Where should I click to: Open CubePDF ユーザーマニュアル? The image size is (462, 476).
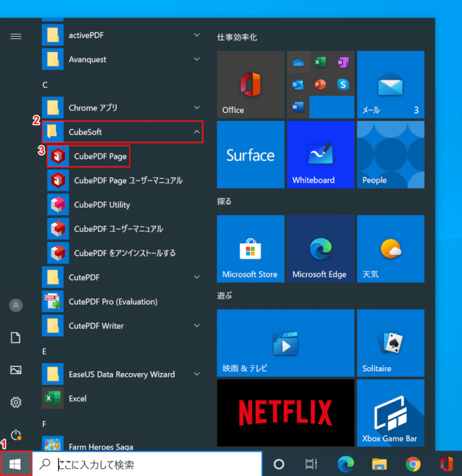click(124, 229)
